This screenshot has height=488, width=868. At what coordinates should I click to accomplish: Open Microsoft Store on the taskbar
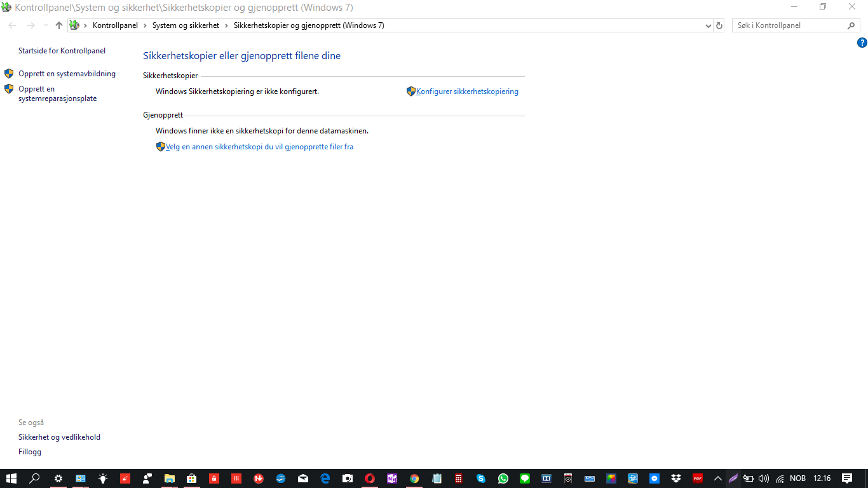[192, 478]
